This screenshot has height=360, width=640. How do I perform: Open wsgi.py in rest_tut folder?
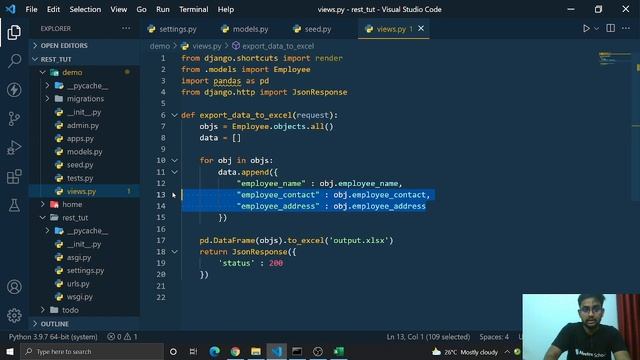point(80,297)
